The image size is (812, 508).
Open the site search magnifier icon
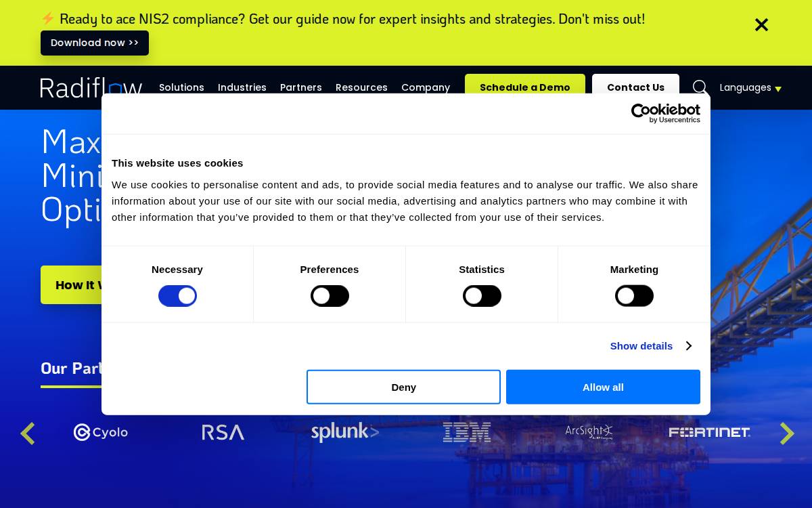coord(700,87)
